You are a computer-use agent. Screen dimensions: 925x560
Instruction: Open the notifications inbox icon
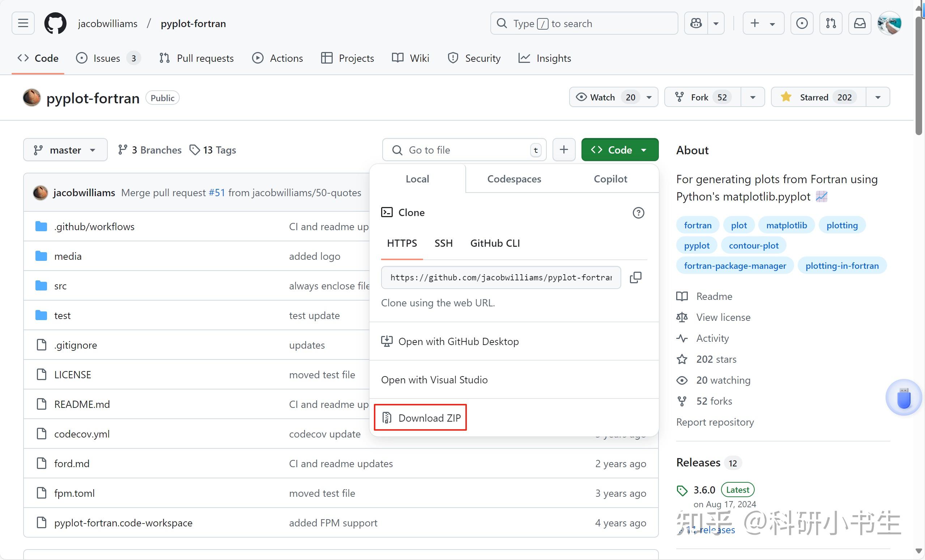[x=860, y=23]
